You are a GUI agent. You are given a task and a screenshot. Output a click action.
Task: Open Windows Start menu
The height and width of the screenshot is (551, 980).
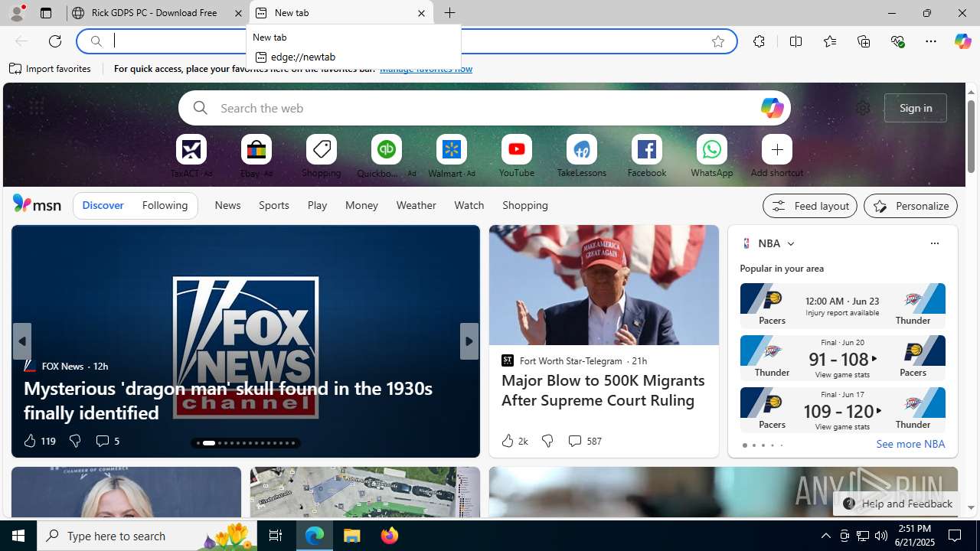[18, 536]
